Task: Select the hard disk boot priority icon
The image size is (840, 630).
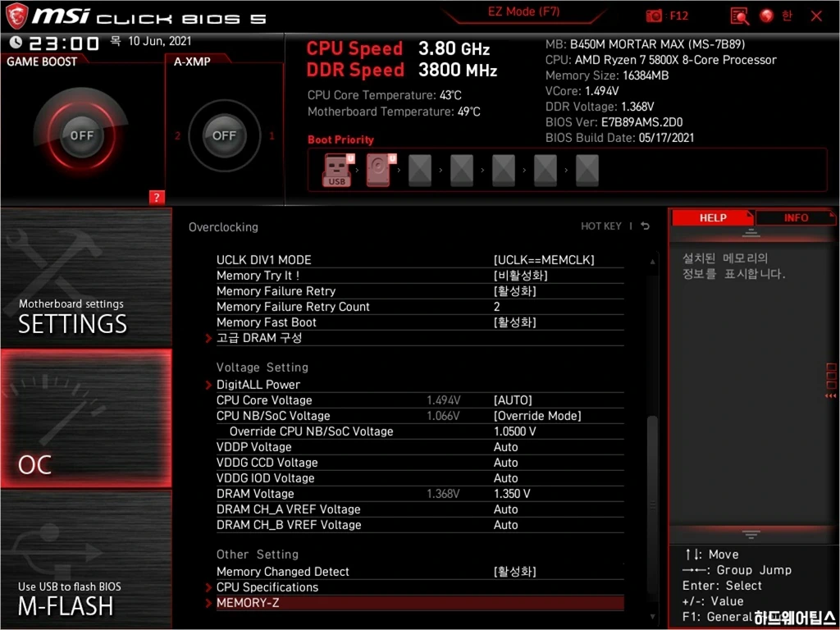Action: 379,171
